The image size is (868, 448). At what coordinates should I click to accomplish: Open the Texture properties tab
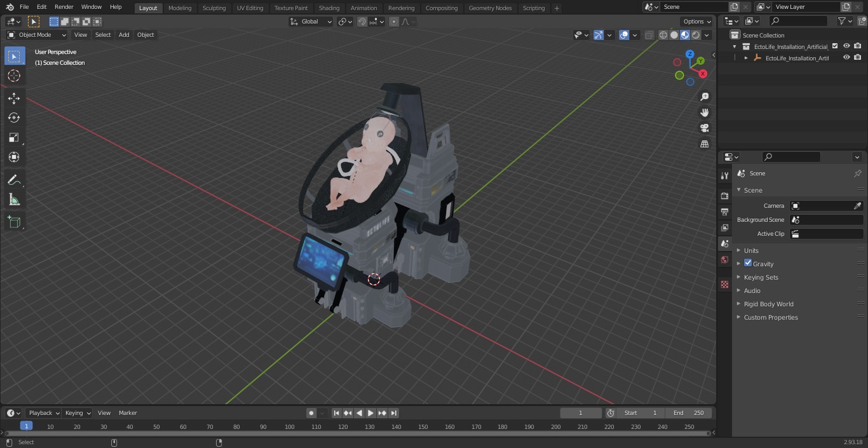click(724, 284)
